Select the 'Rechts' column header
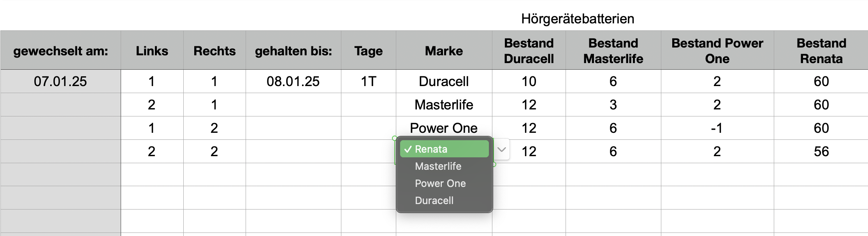The image size is (868, 236). [214, 51]
